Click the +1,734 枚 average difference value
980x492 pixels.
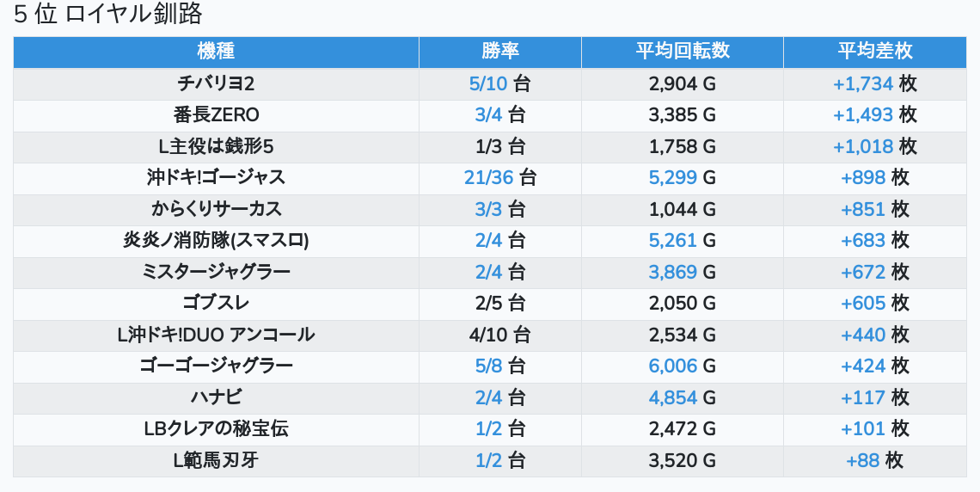coord(874,84)
